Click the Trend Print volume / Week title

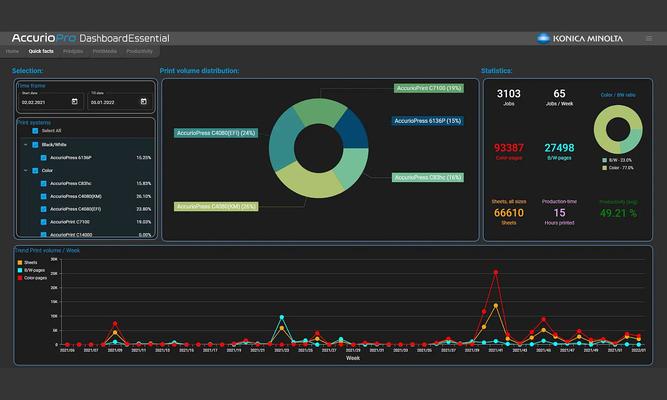pyautogui.click(x=48, y=250)
